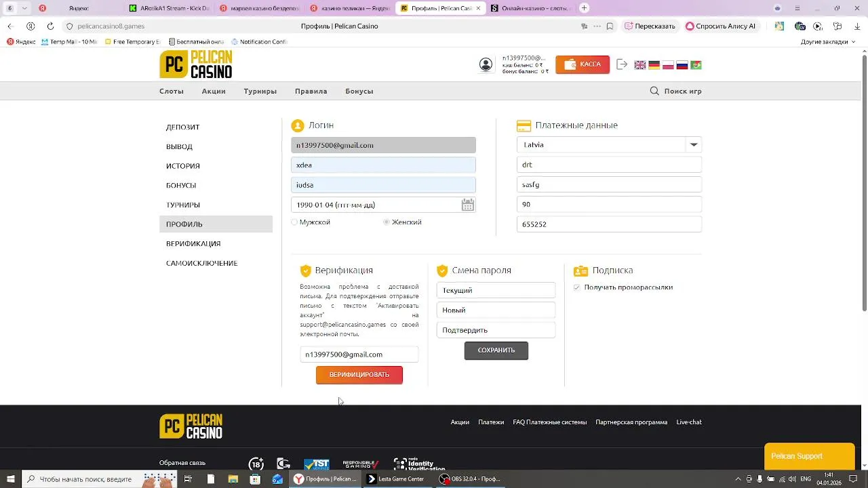Viewport: 868px width, 488px height.
Task: Go to the САМОИСКЛЮЧЕНИЕ sidebar section
Action: (x=202, y=263)
